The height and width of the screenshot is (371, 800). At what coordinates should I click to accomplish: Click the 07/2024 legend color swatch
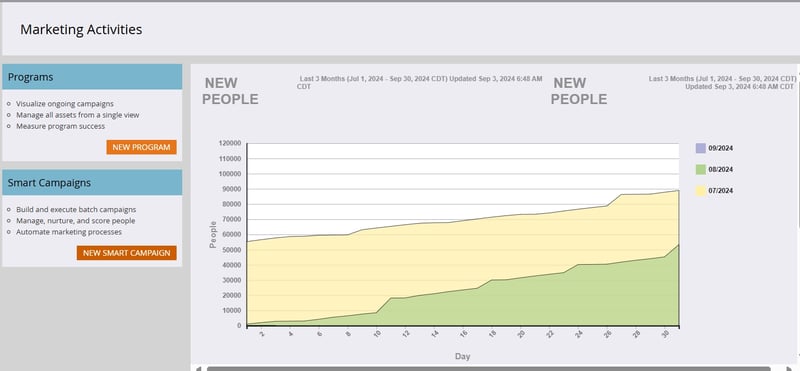(701, 191)
